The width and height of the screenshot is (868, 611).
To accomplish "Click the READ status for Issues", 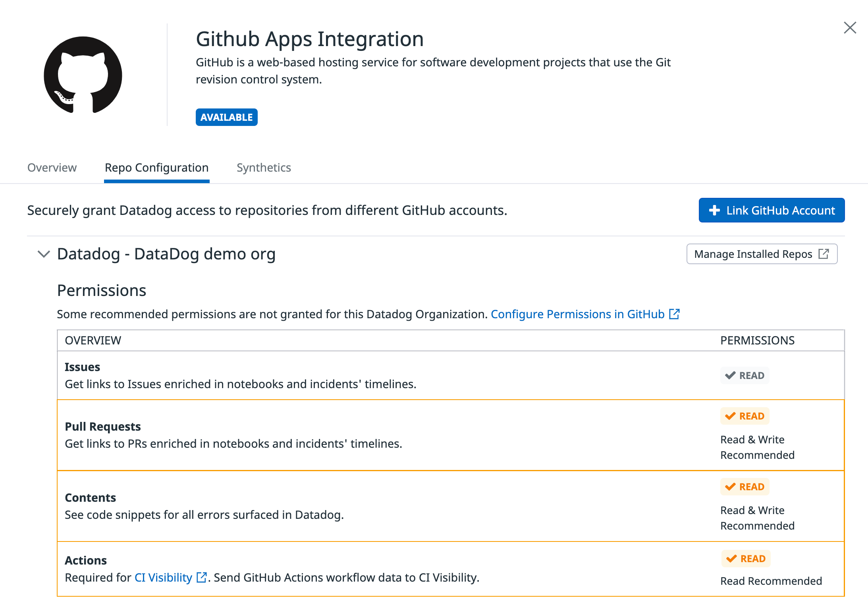I will point(745,375).
